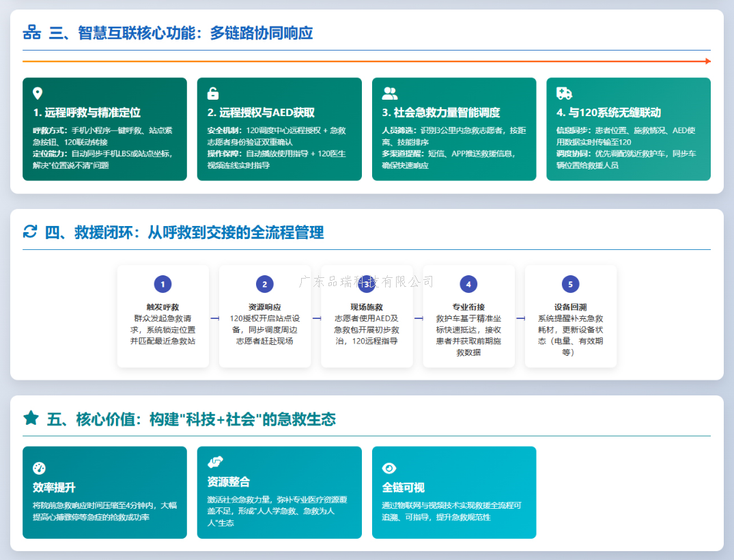Click the sitemap icon beside 智慧互联核心功能
The width and height of the screenshot is (734, 560).
[x=31, y=33]
